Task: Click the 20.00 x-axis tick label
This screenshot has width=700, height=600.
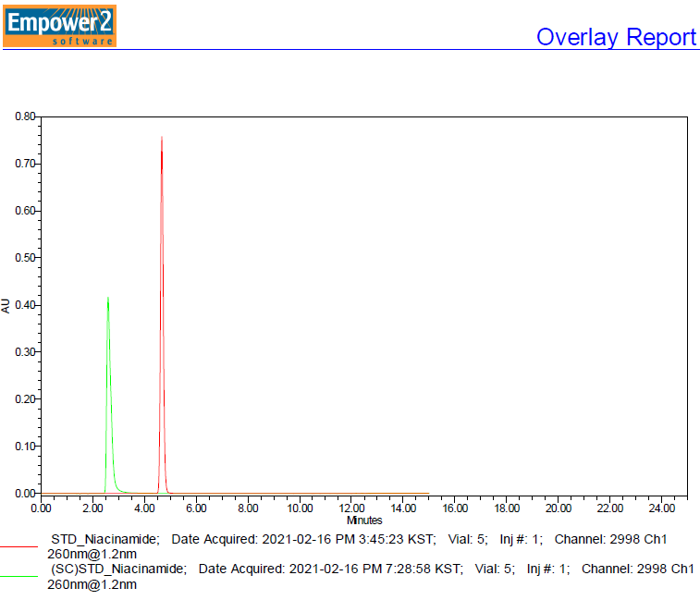Action: tap(559, 508)
